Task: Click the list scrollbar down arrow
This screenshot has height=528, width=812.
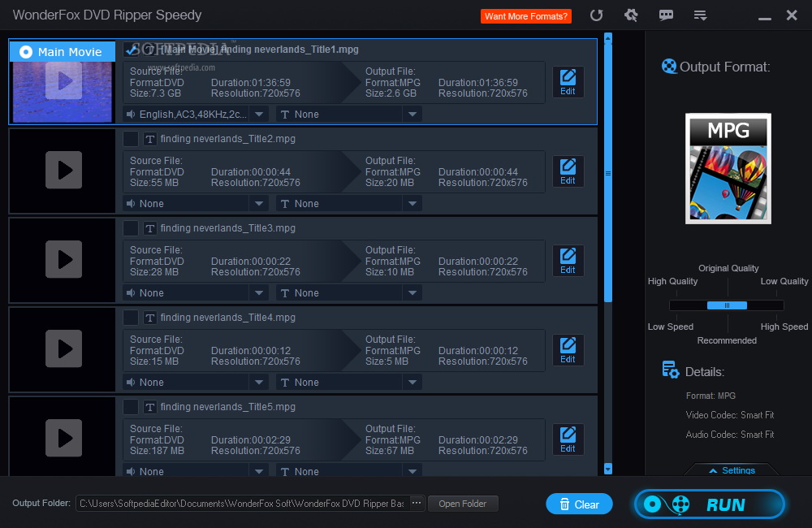Action: tap(608, 469)
